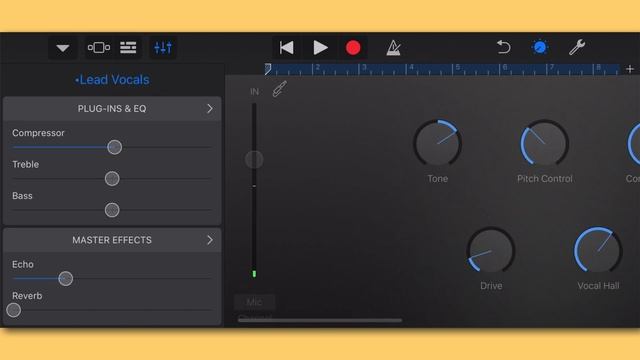Click bar 5 on timeline ruler

(x=458, y=69)
